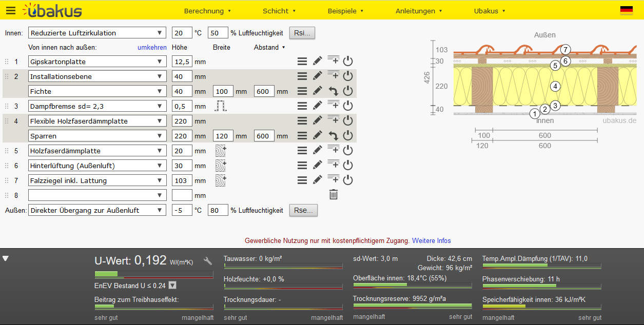Screen dimensions: 644x325
Task: Click the German flag language icon
Action: click(x=626, y=10)
